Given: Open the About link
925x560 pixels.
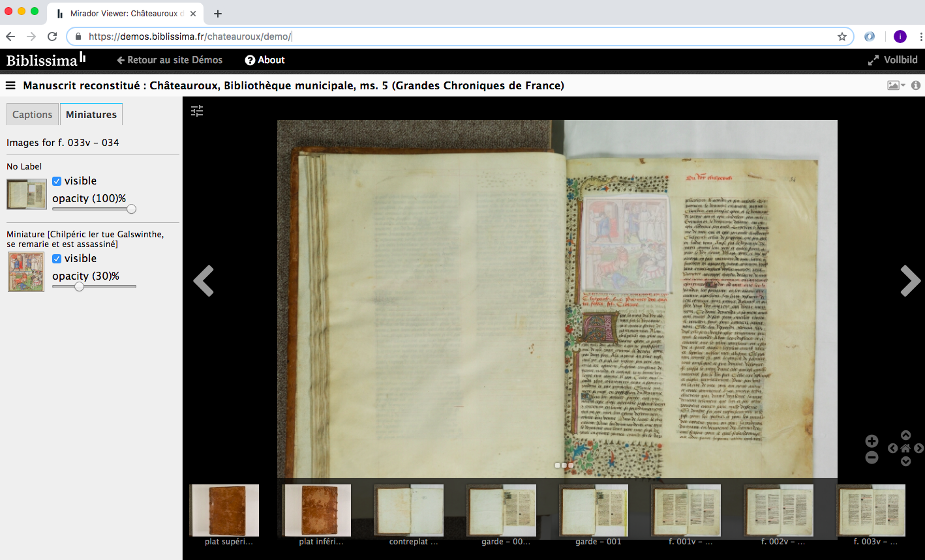Looking at the screenshot, I should tap(265, 60).
